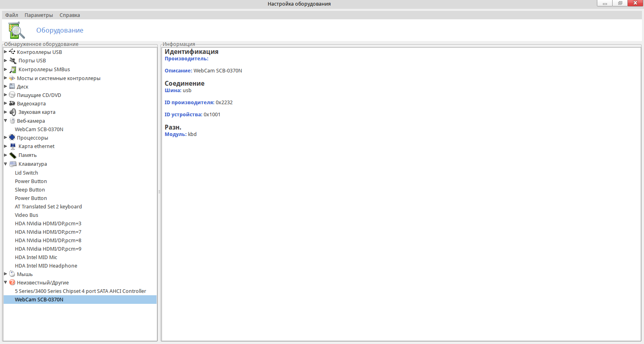Select HDA NVidia HDMI/DP,pcm=9
This screenshot has width=644, height=344.
(x=48, y=249)
